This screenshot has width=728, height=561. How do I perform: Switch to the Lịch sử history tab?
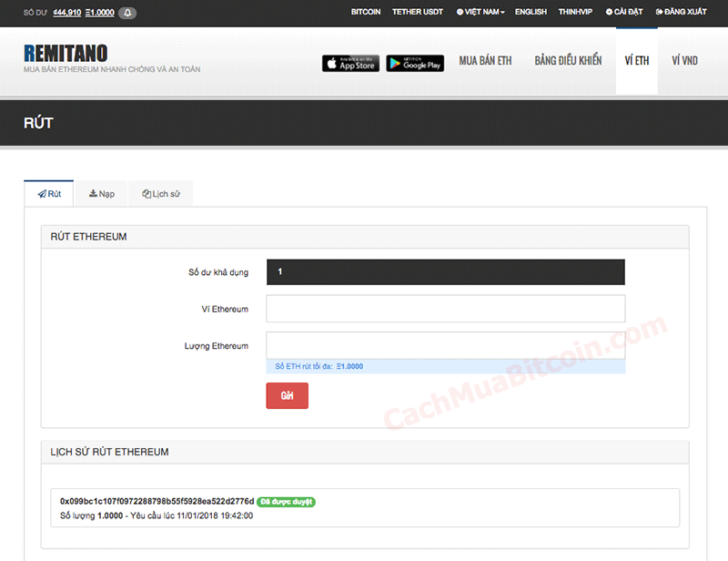[x=161, y=194]
